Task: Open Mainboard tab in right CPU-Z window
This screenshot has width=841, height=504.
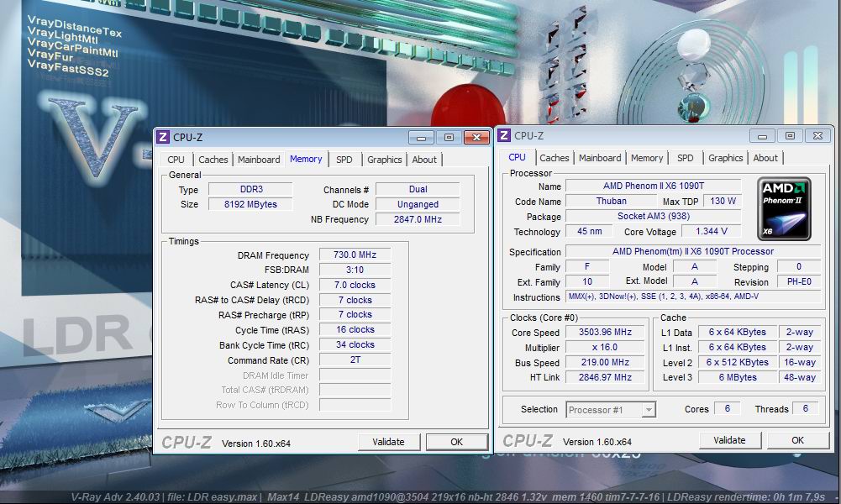Action: [x=600, y=158]
